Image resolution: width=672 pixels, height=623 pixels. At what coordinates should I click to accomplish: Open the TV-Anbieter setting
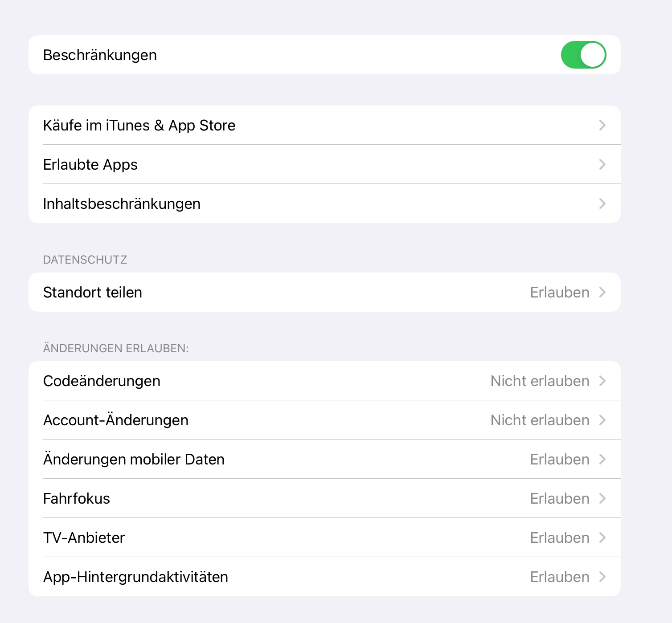click(x=84, y=537)
